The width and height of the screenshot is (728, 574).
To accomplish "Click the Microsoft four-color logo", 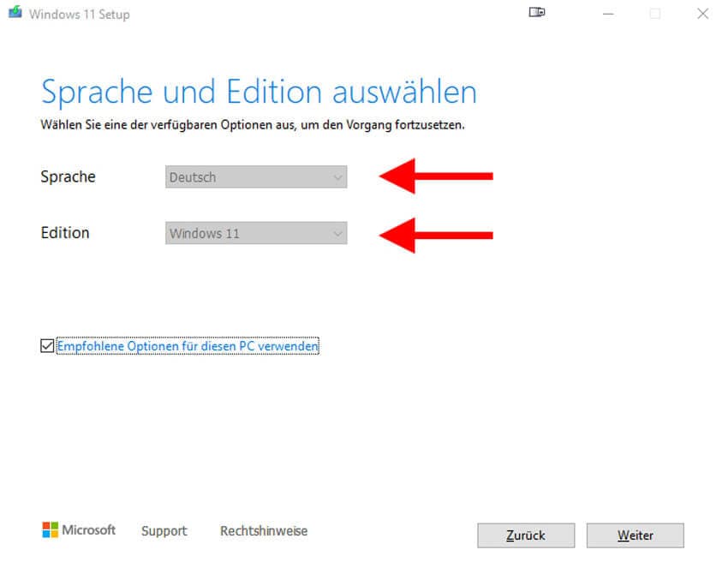I will tap(51, 530).
